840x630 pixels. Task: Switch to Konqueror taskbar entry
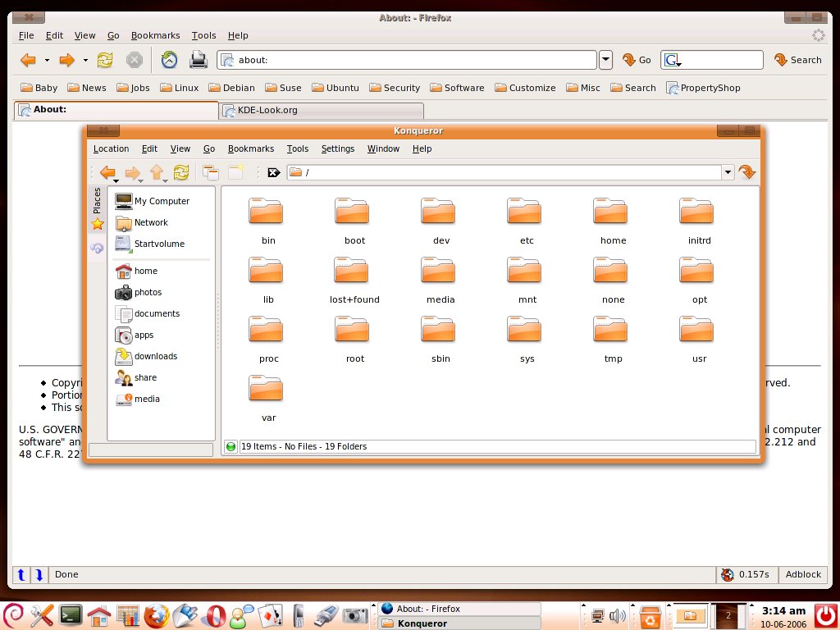459,623
